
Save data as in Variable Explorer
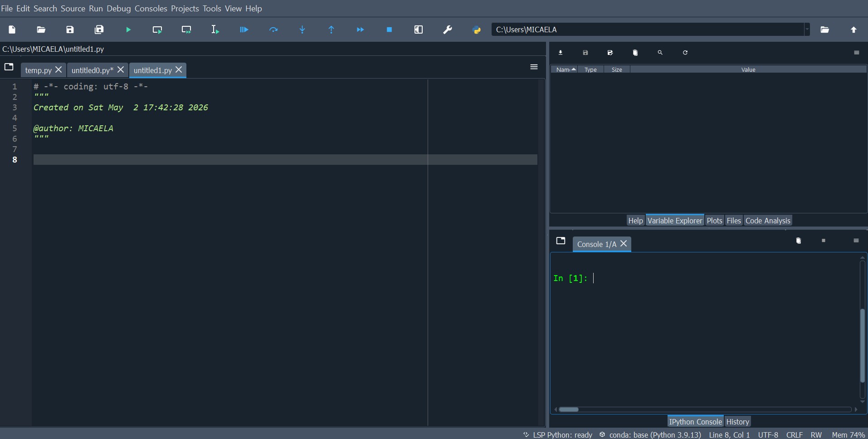[x=610, y=53]
